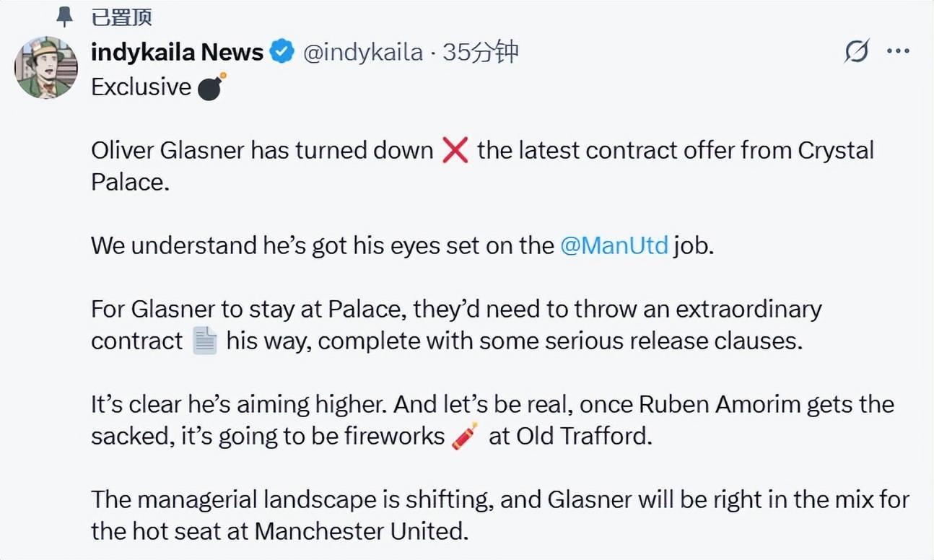This screenshot has height=560, width=934.
Task: Click the 35分钟 timestamp
Action: pyautogui.click(x=481, y=52)
